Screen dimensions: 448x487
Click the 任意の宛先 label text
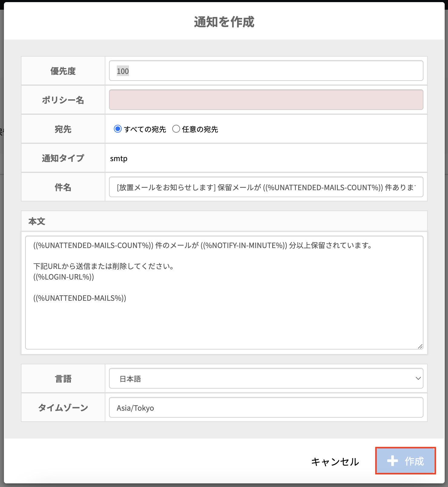click(200, 129)
